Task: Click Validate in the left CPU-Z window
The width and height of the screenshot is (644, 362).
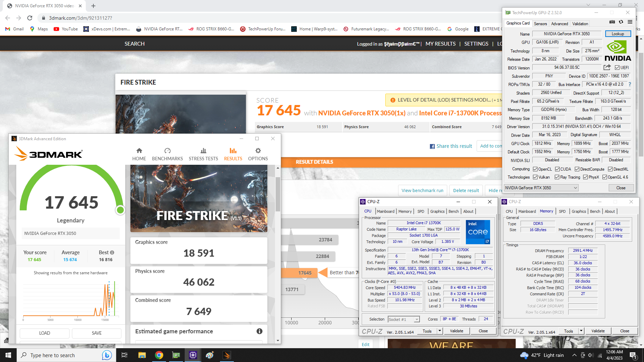Action: pyautogui.click(x=457, y=331)
